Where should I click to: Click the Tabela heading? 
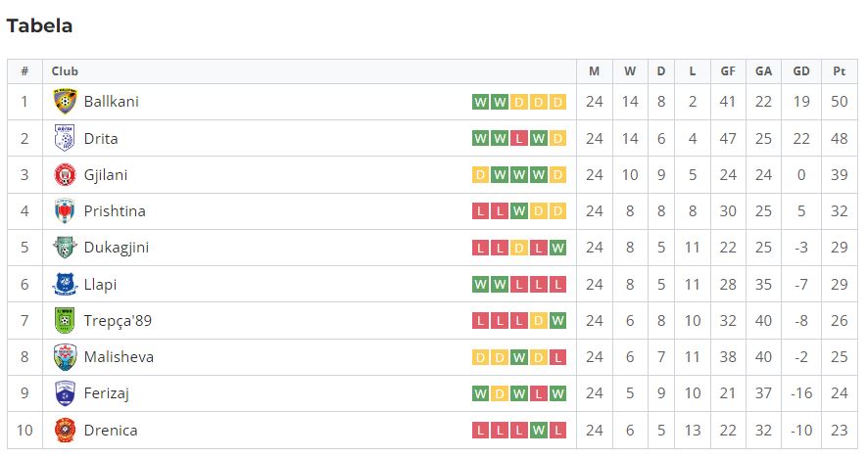pos(39,26)
